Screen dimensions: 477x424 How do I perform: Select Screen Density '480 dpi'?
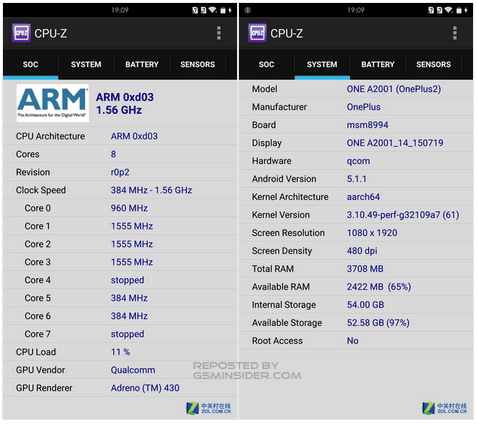point(362,251)
